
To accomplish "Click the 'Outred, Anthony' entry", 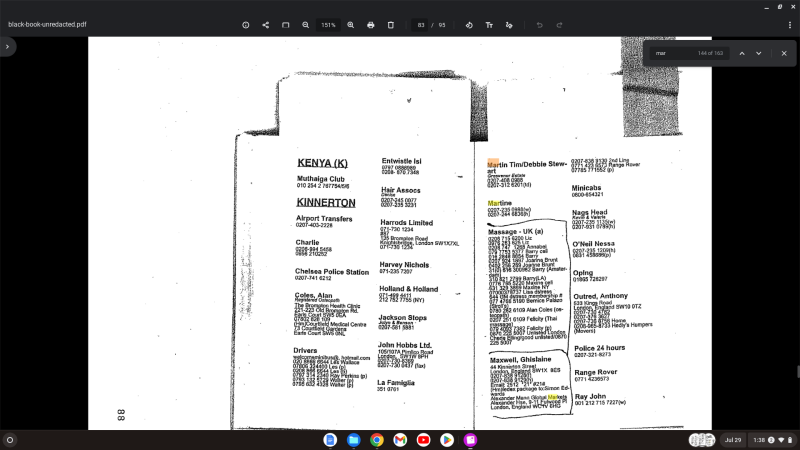I will (601, 296).
